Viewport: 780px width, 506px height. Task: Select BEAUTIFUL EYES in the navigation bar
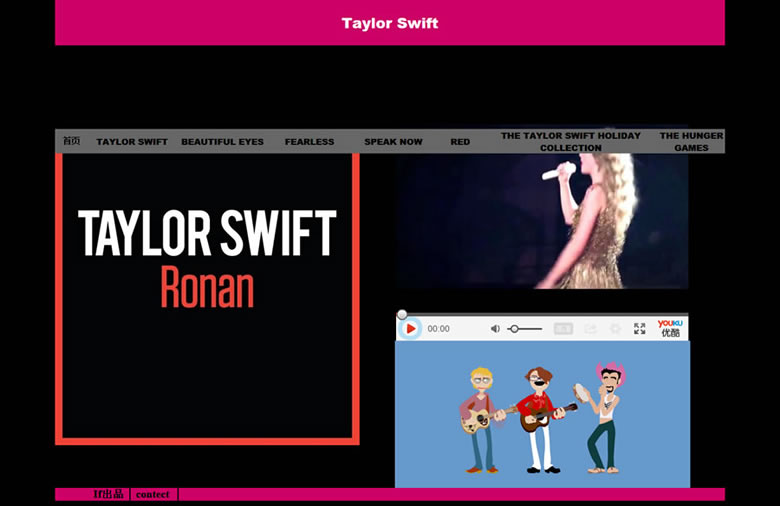pyautogui.click(x=222, y=142)
